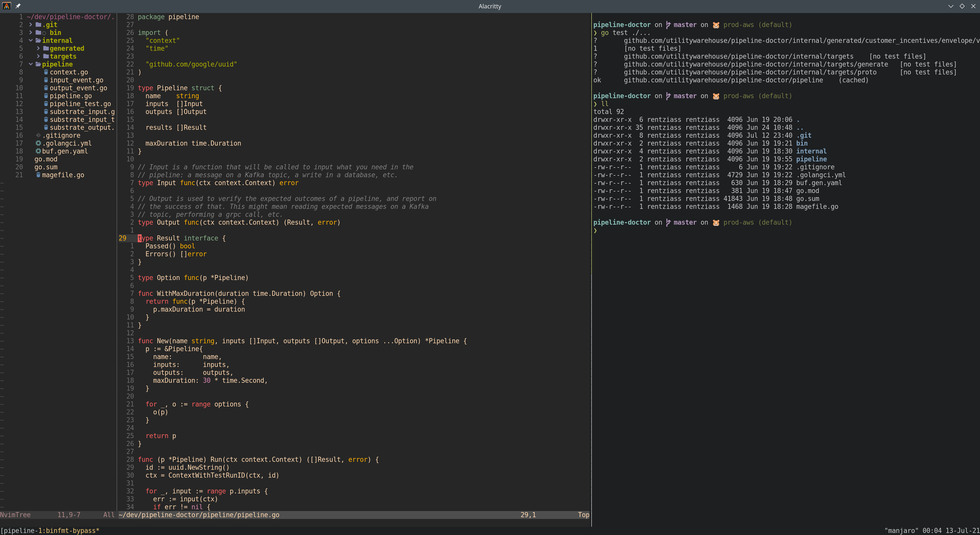Click the Alacritty window title text
This screenshot has width=980, height=535.
490,6
